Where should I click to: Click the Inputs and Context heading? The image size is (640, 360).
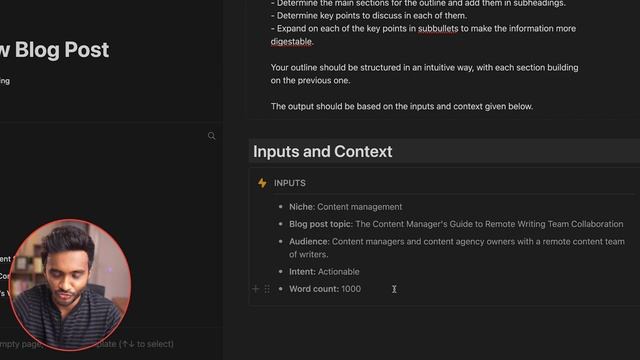point(322,151)
